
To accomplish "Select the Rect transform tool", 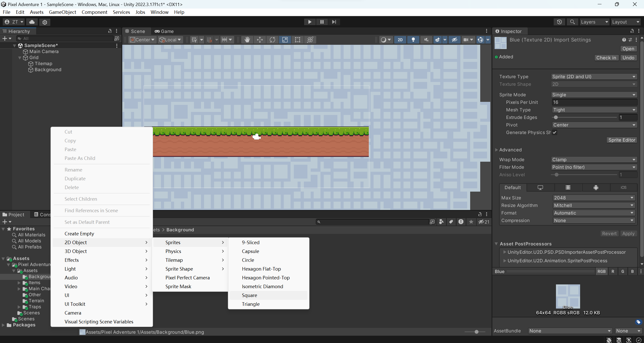I will coord(297,39).
